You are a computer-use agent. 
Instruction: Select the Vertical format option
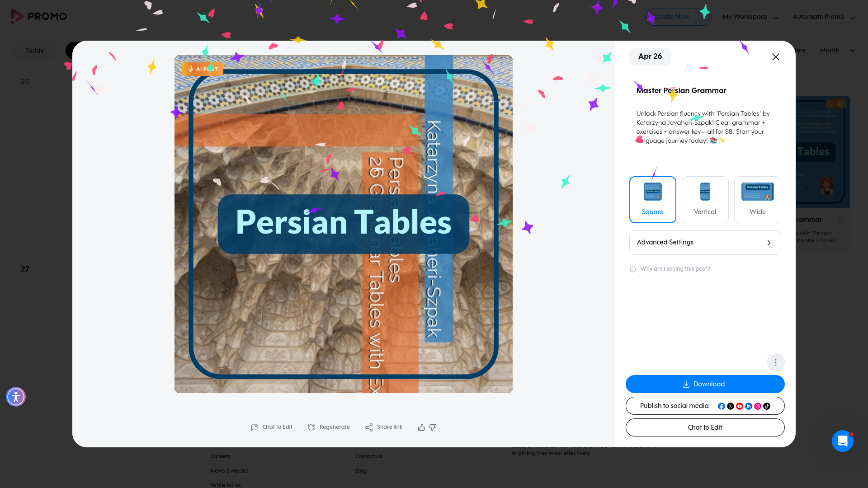705,200
